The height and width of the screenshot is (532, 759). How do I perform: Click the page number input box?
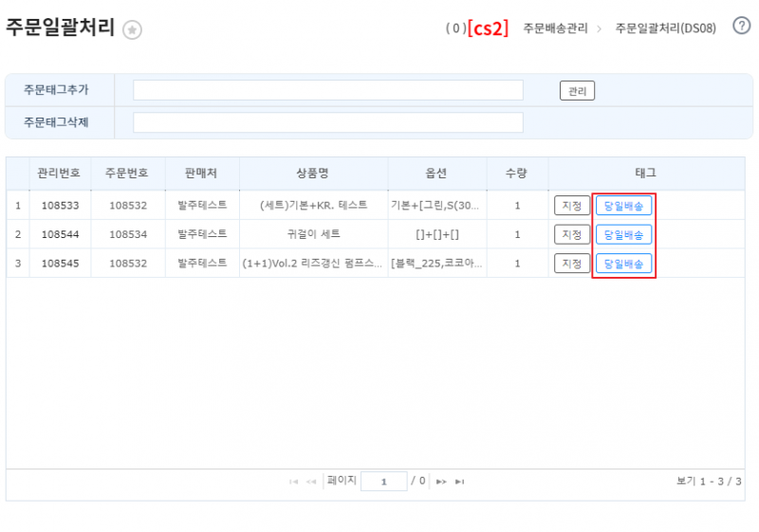tap(384, 482)
